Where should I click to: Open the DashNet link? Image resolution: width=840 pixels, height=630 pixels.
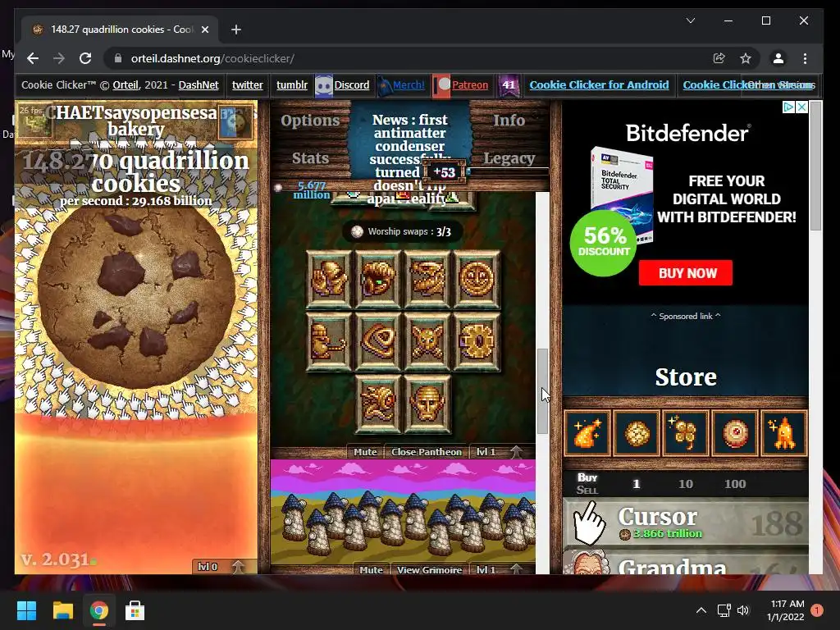pos(199,84)
